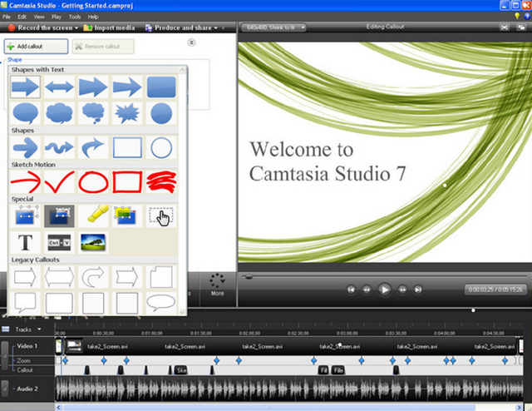Toggle full screen preview icon
This screenshot has width=532, height=411.
(505, 27)
